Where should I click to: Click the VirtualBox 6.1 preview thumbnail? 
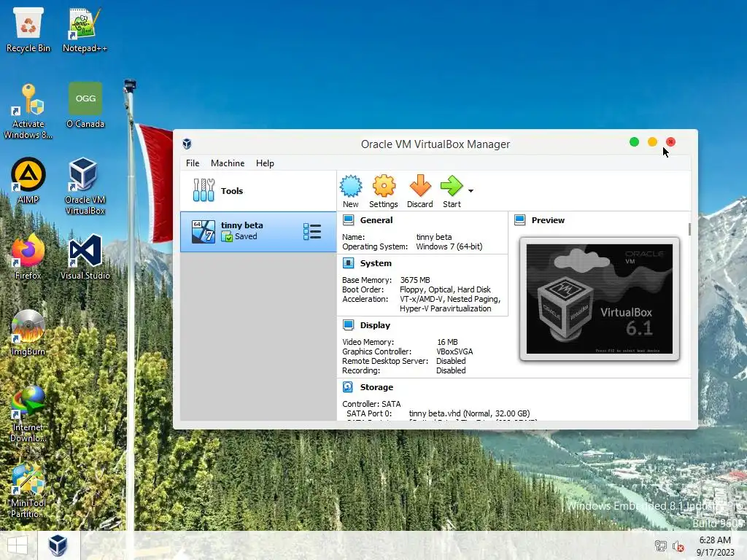(600, 299)
